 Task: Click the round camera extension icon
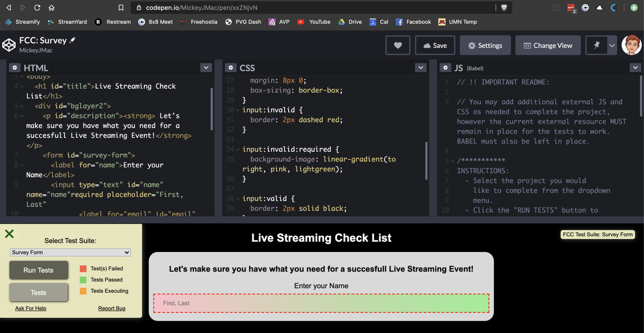[x=586, y=8]
